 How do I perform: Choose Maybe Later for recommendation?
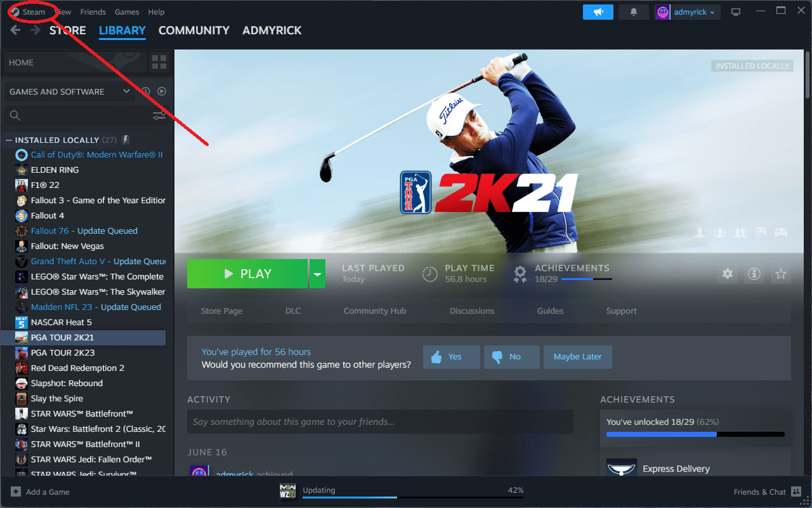click(x=578, y=357)
